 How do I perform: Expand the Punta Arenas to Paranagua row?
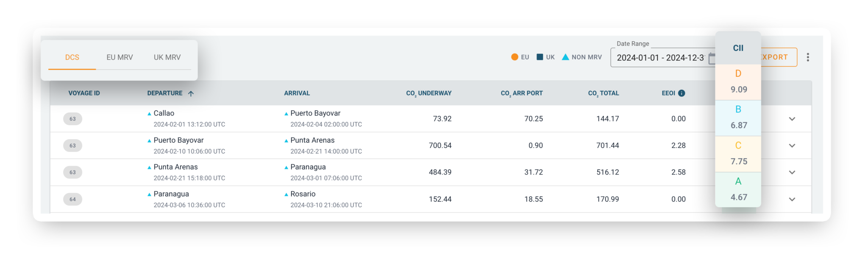792,172
